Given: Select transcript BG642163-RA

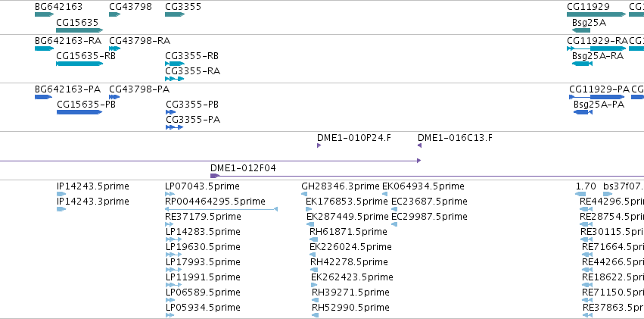Looking at the screenshot, I should [45, 48].
